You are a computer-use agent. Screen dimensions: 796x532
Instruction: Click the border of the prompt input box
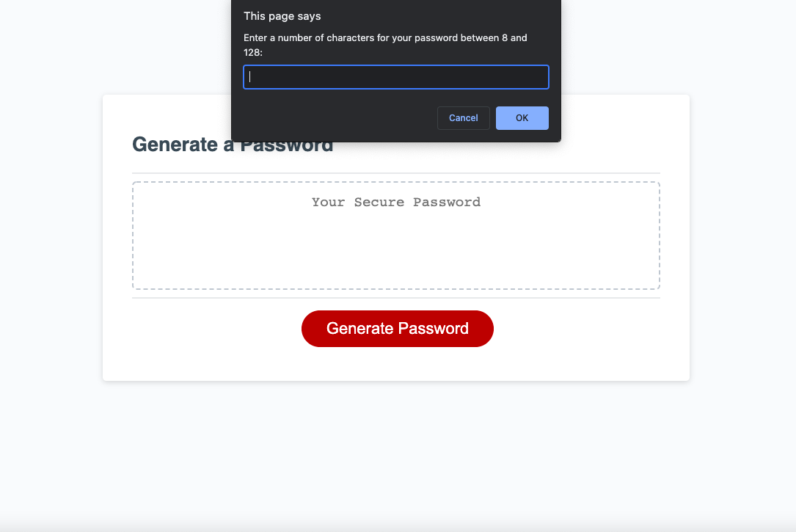pyautogui.click(x=396, y=66)
